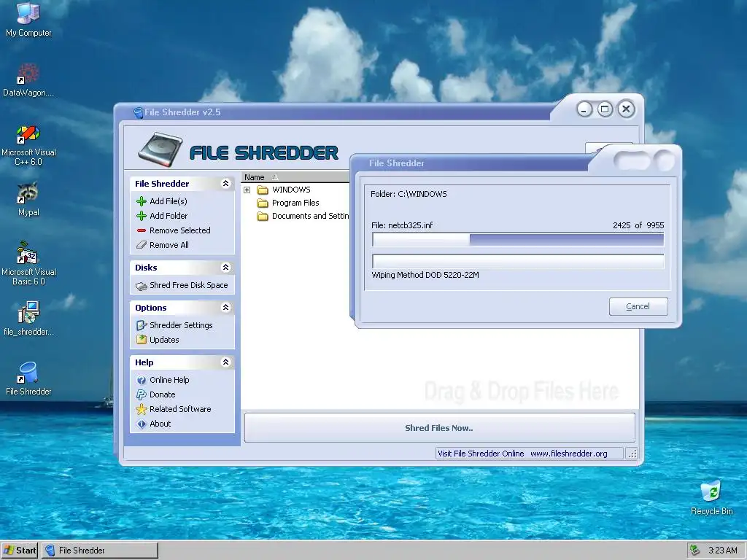The width and height of the screenshot is (747, 560).
Task: Select the Documents and Settings row
Action: 295,216
